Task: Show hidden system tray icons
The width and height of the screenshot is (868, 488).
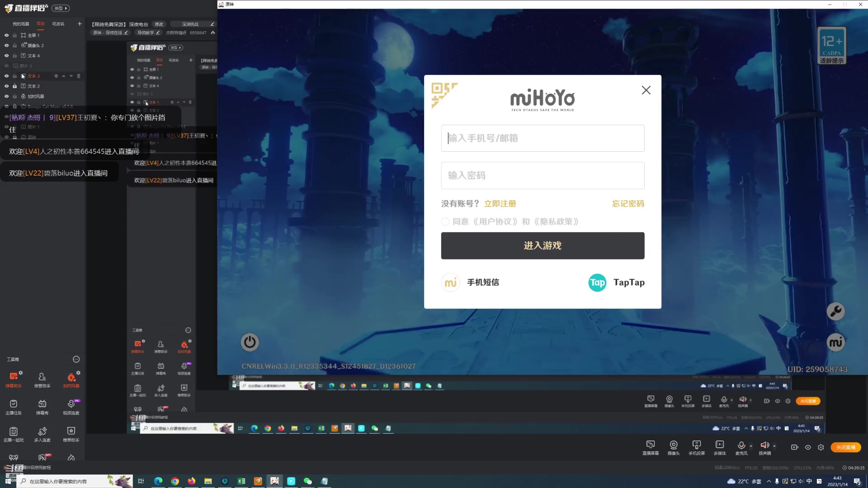Action: click(x=769, y=481)
